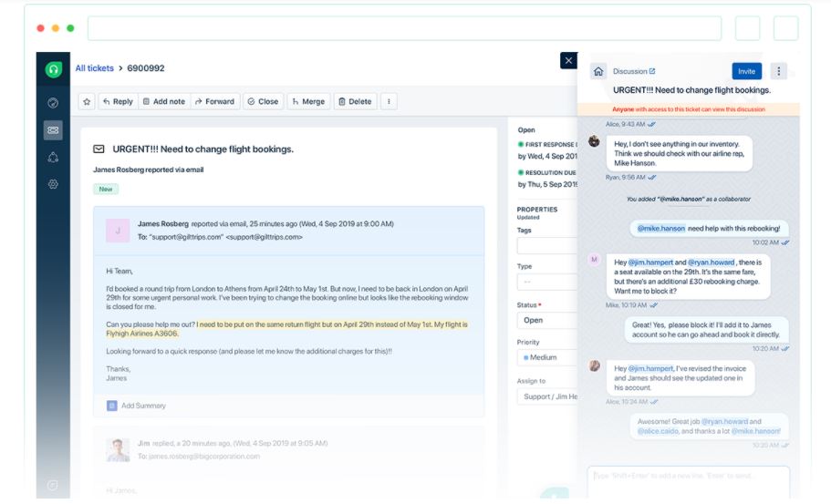Click the ticket subject heading in main pane
This screenshot has height=504, width=831.
point(203,149)
